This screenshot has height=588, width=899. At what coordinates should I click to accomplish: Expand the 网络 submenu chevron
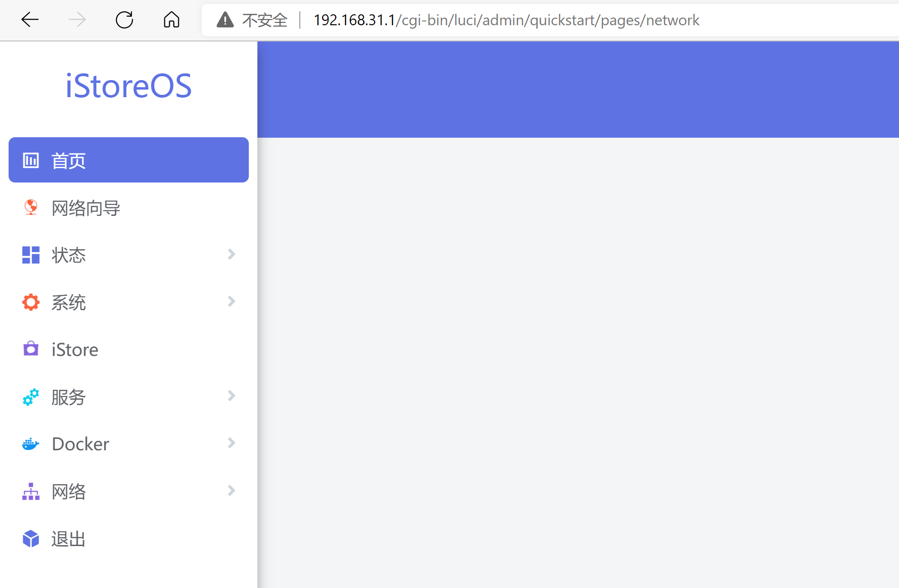point(232,491)
